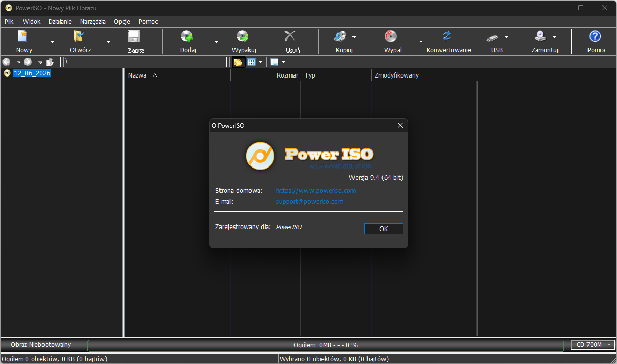
Task: Click the 'Zarejestrowany dla:' label
Action: click(x=243, y=227)
